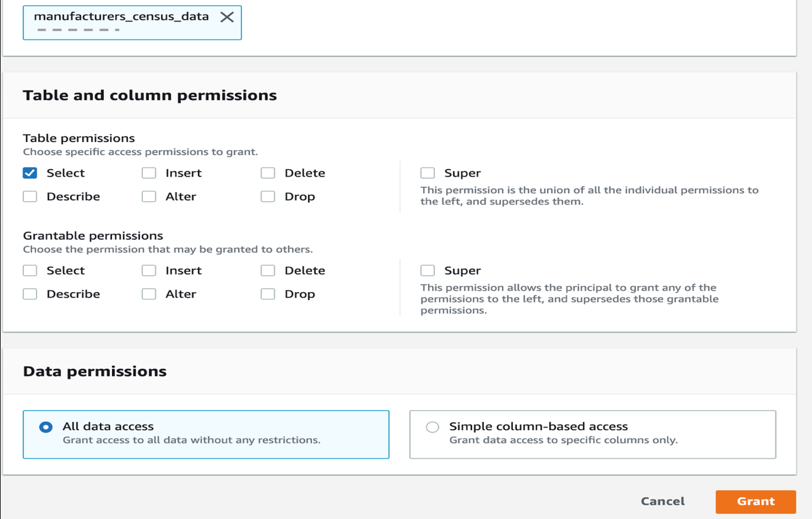Image resolution: width=812 pixels, height=519 pixels.
Task: Remove the manufacturers_census_data table tag
Action: tap(227, 17)
